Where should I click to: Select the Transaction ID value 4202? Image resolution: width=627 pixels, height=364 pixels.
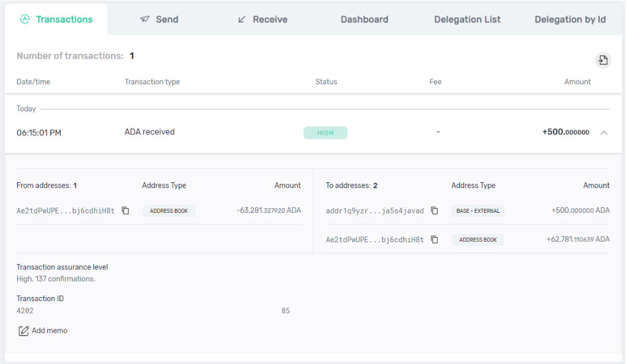[25, 311]
